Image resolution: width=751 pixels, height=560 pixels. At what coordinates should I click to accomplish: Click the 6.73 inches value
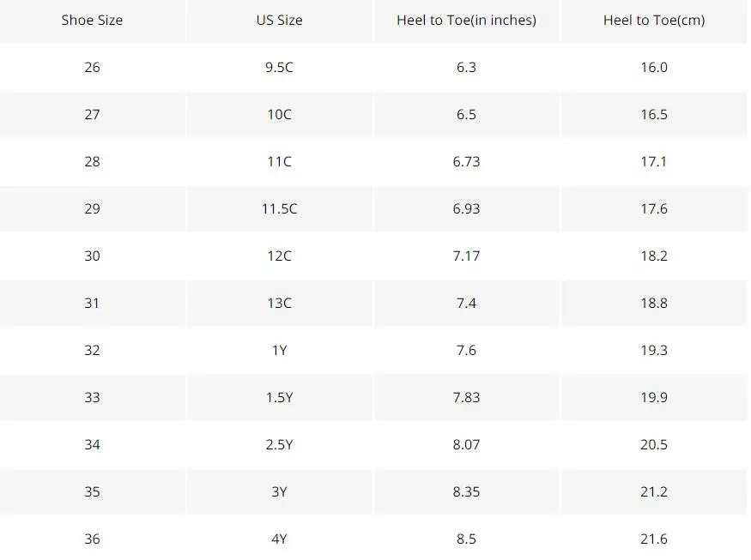[x=466, y=161]
